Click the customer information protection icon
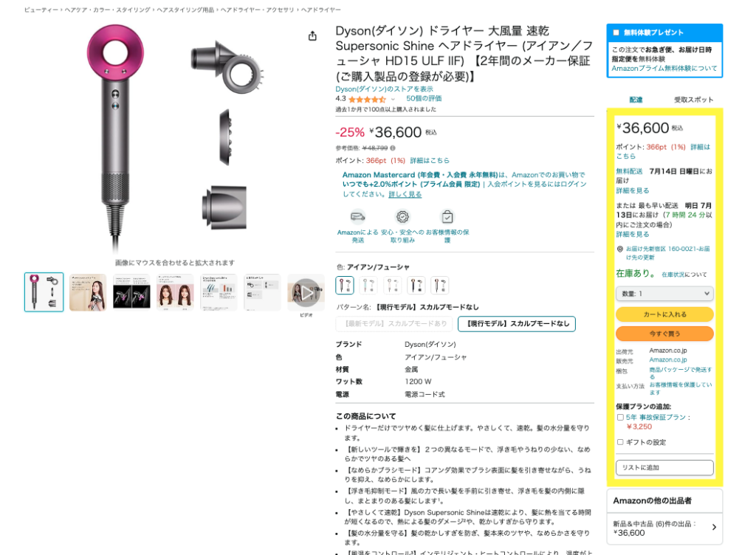Image resolution: width=756 pixels, height=555 pixels. coord(447,217)
